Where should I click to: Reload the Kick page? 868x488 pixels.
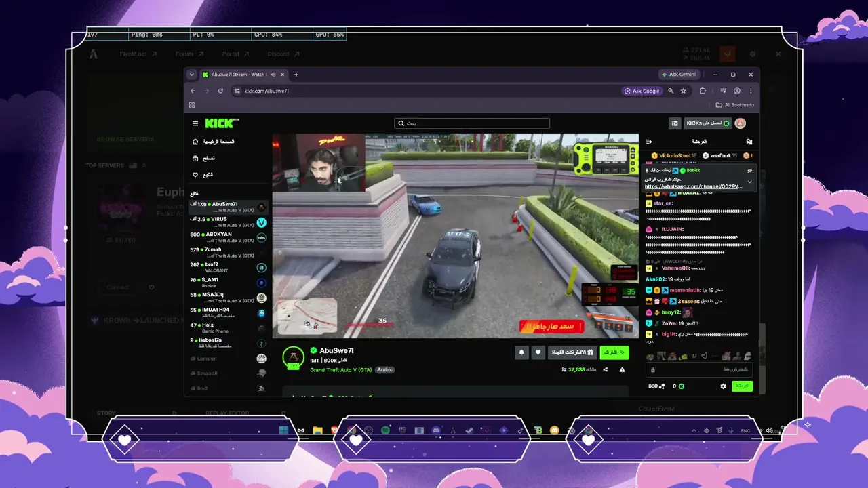click(220, 91)
